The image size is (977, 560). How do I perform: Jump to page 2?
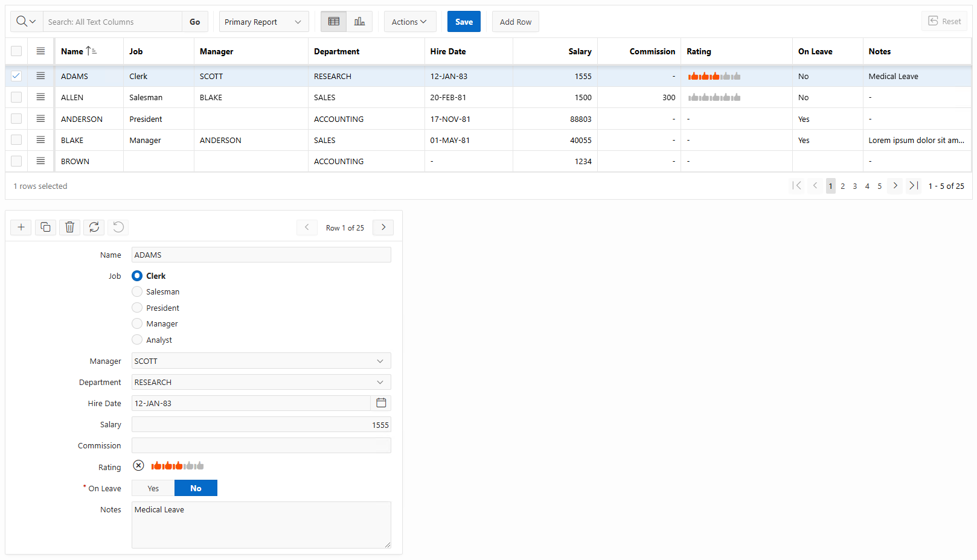pos(843,186)
